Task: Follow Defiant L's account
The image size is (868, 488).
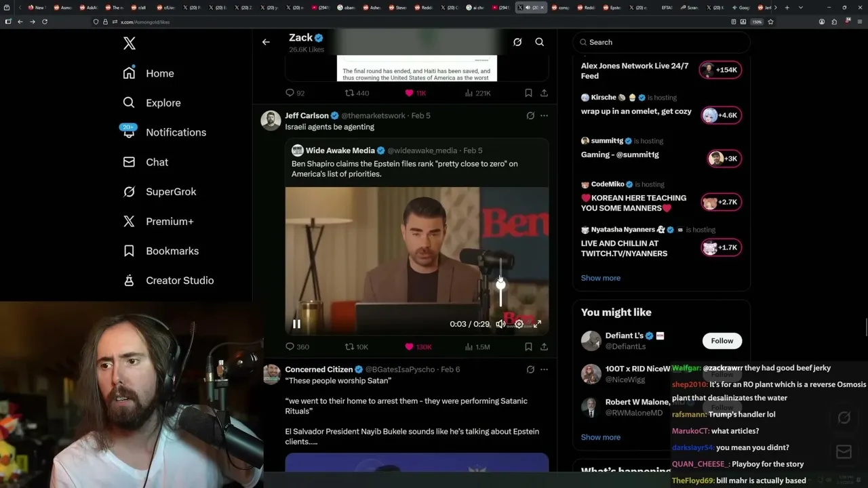Action: (x=722, y=341)
